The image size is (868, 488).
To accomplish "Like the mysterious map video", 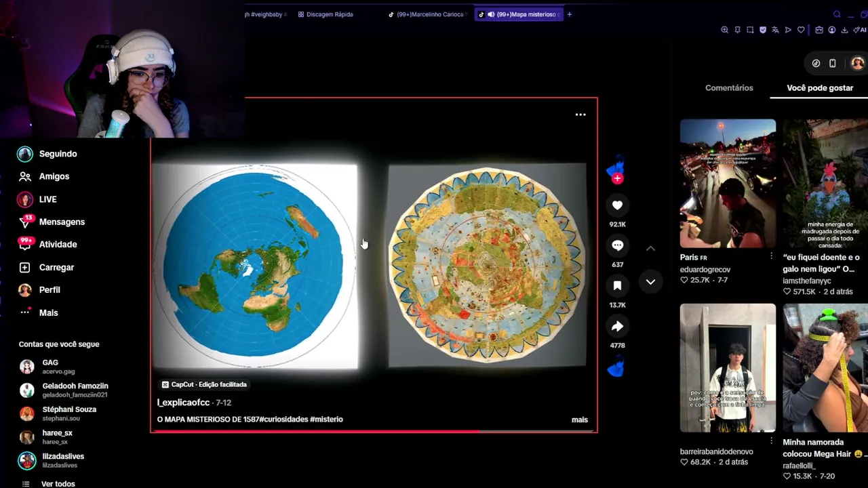I will point(617,205).
